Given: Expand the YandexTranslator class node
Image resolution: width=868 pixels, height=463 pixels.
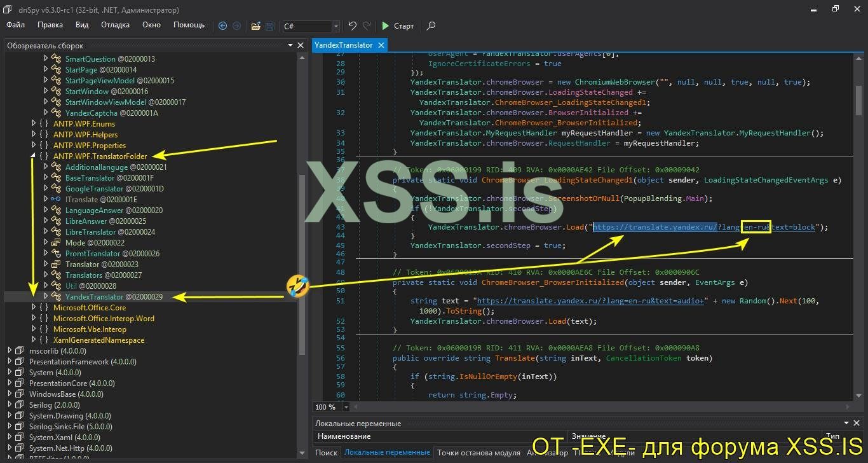Looking at the screenshot, I should tap(46, 296).
